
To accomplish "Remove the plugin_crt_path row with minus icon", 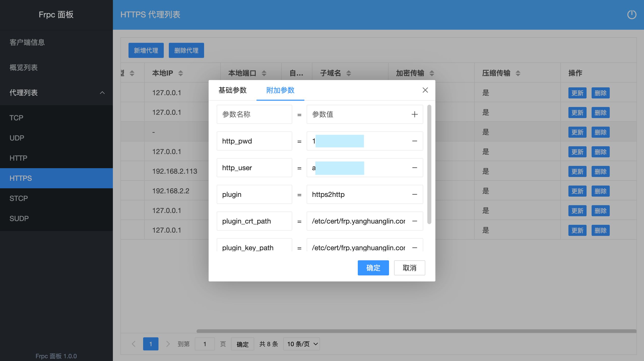I will pos(414,221).
